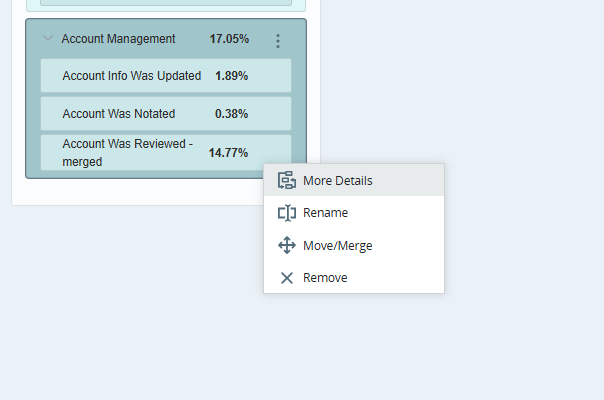Viewport: 604px width, 400px height.
Task: Open the Account Management three-dot menu
Action: pyautogui.click(x=278, y=40)
